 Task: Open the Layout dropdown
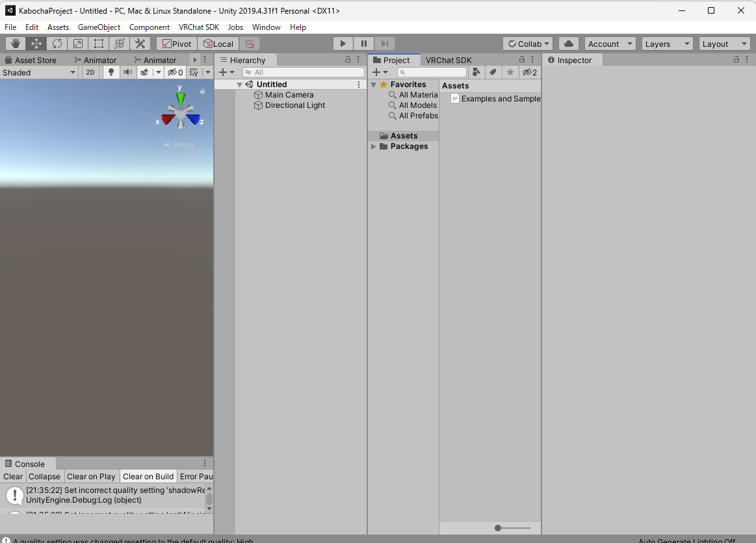click(725, 44)
